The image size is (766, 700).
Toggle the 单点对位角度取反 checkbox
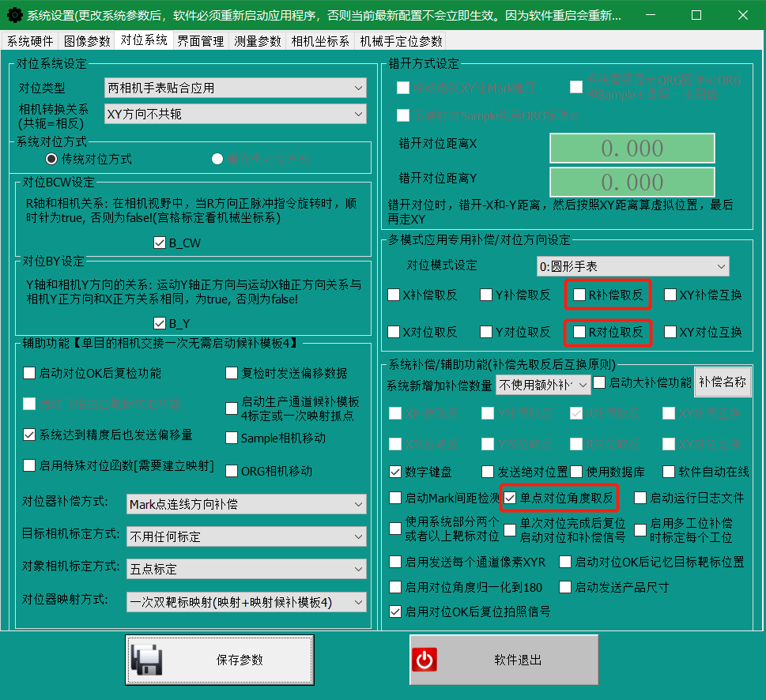click(x=511, y=498)
